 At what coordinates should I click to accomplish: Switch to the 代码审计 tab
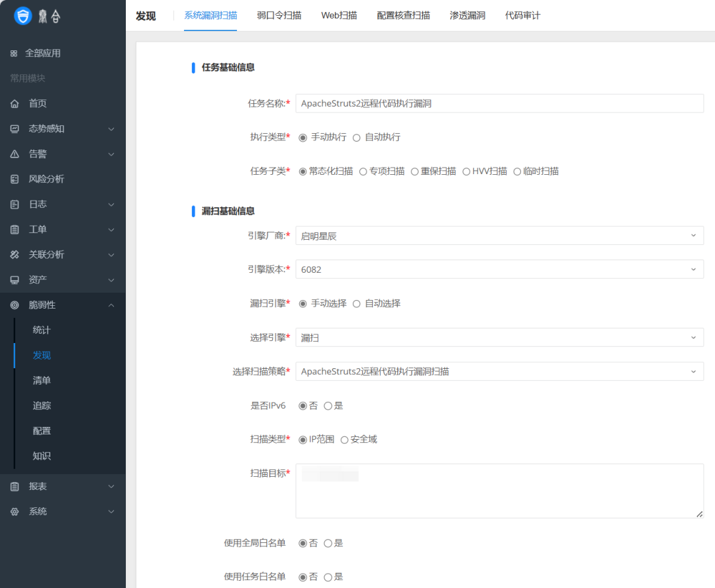click(522, 15)
